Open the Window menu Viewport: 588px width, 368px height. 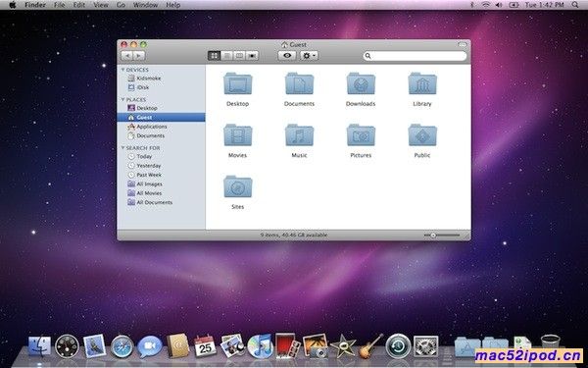[x=145, y=5]
